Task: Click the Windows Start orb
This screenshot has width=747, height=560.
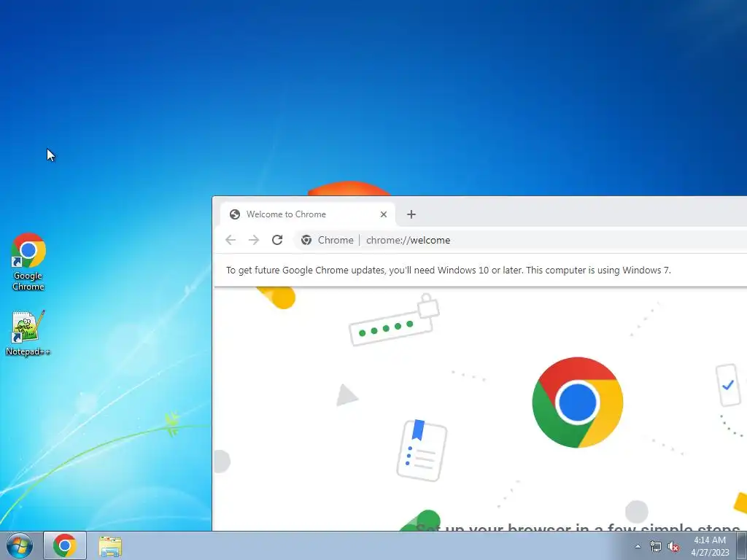Action: click(x=20, y=545)
